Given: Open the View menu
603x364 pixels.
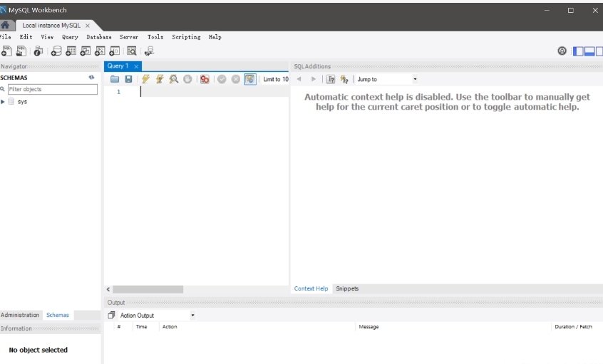Looking at the screenshot, I should (x=47, y=37).
